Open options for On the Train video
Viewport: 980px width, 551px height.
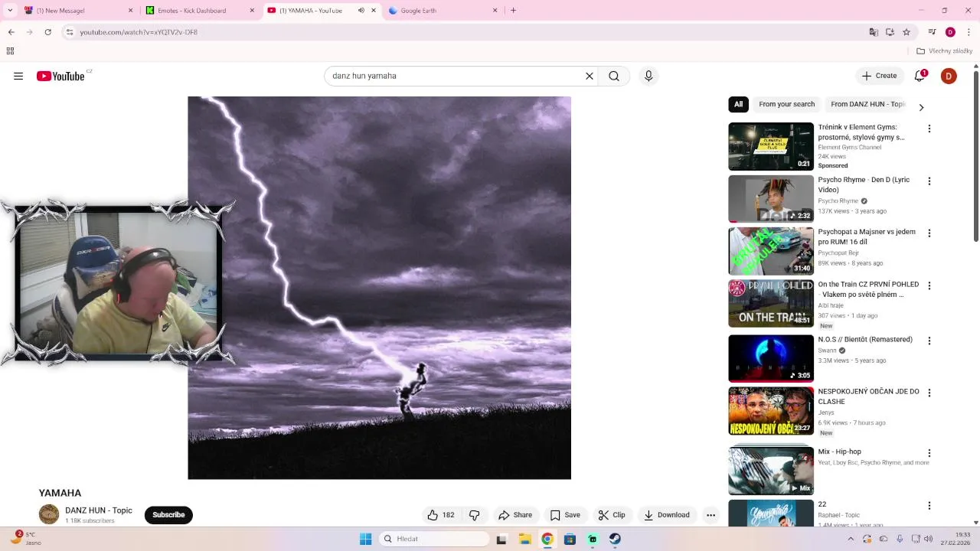click(x=929, y=285)
